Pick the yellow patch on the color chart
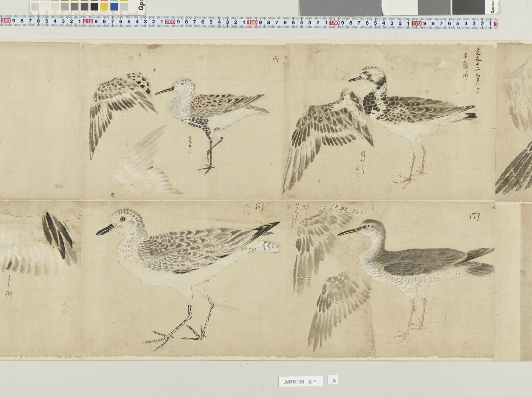532x398 pixels. click(x=104, y=7)
